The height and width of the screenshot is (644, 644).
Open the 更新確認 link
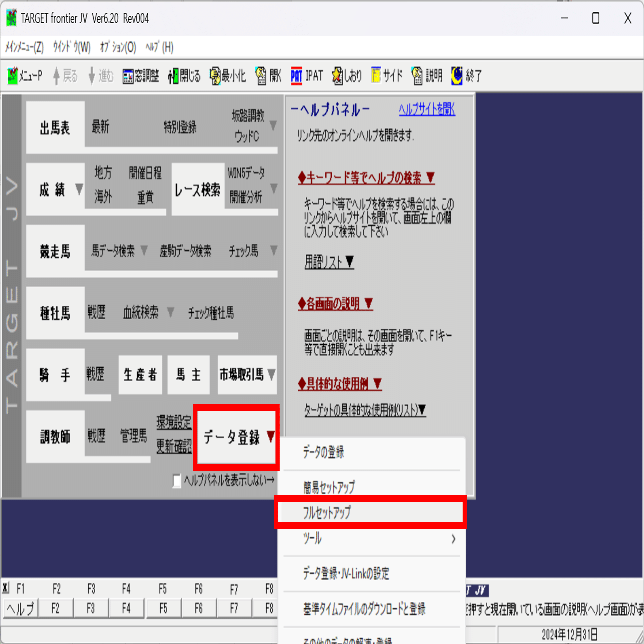[174, 446]
